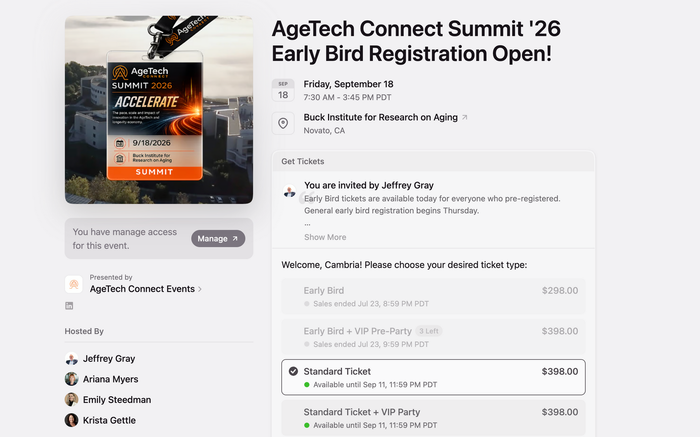Select Standard Ticket + VIP Party option
Viewport: 700px width, 437px height.
(x=433, y=418)
